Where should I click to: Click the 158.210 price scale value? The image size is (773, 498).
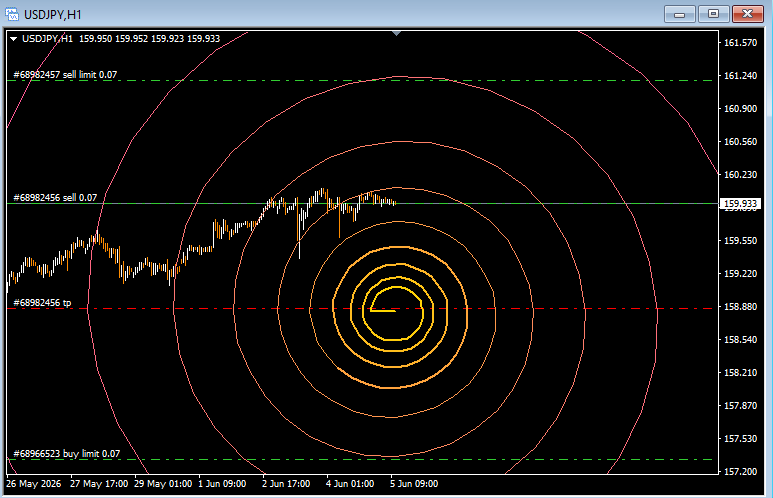tap(740, 373)
